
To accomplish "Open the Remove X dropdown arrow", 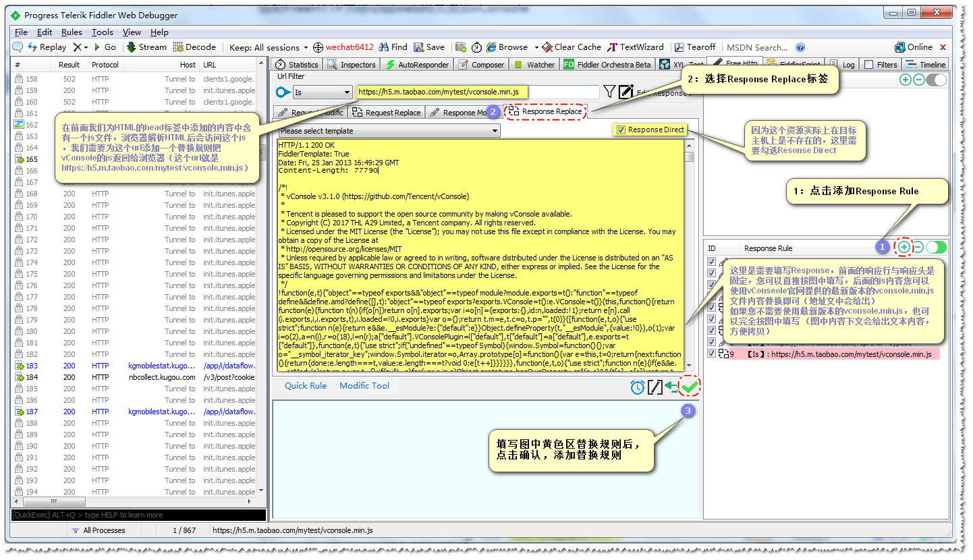I will pos(85,47).
